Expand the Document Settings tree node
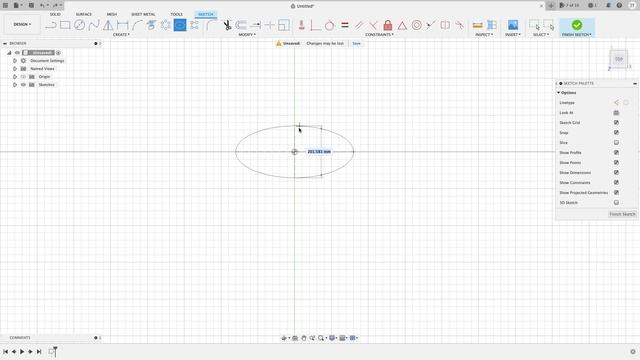This screenshot has height=360, width=640. click(x=15, y=61)
